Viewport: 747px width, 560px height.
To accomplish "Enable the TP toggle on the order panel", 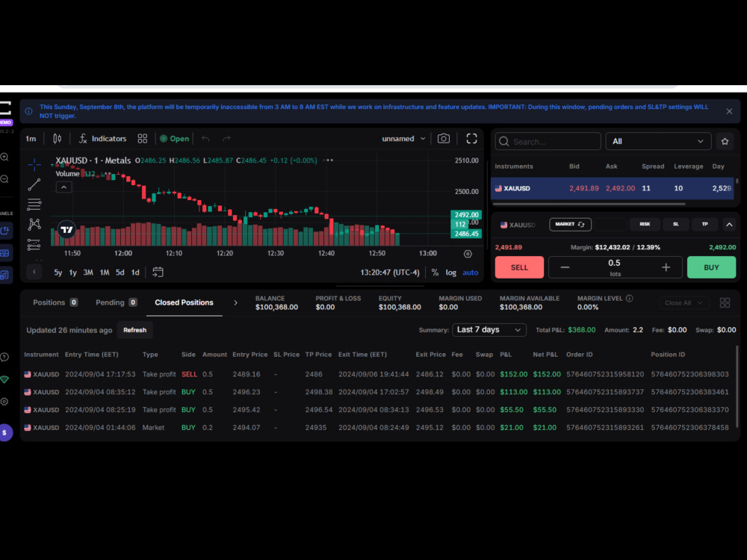I will 704,223.
